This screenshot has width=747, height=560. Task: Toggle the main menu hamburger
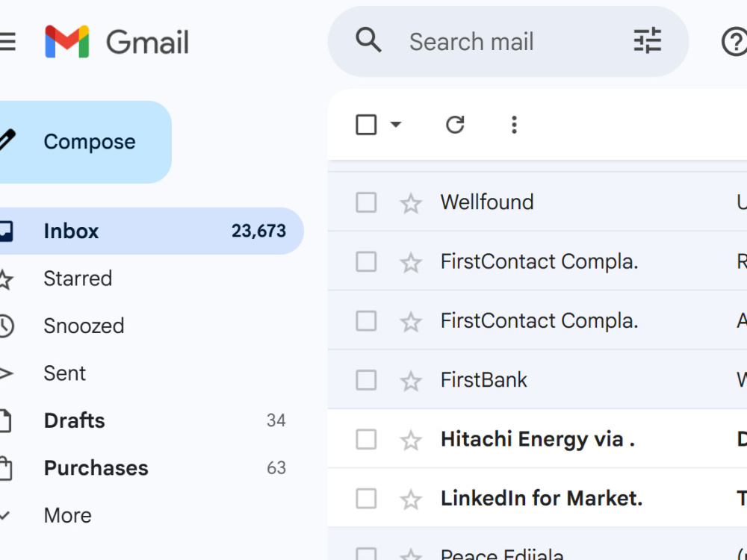(x=7, y=41)
